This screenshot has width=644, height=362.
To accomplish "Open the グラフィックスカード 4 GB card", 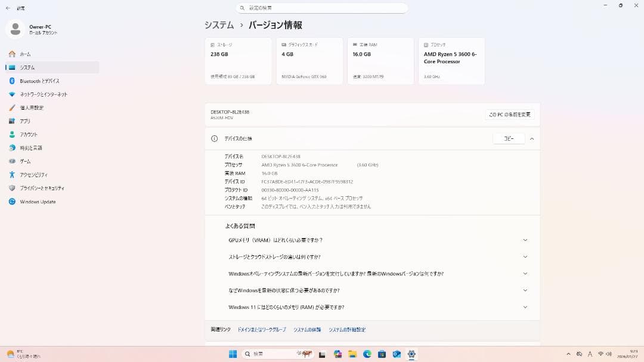I will (309, 61).
